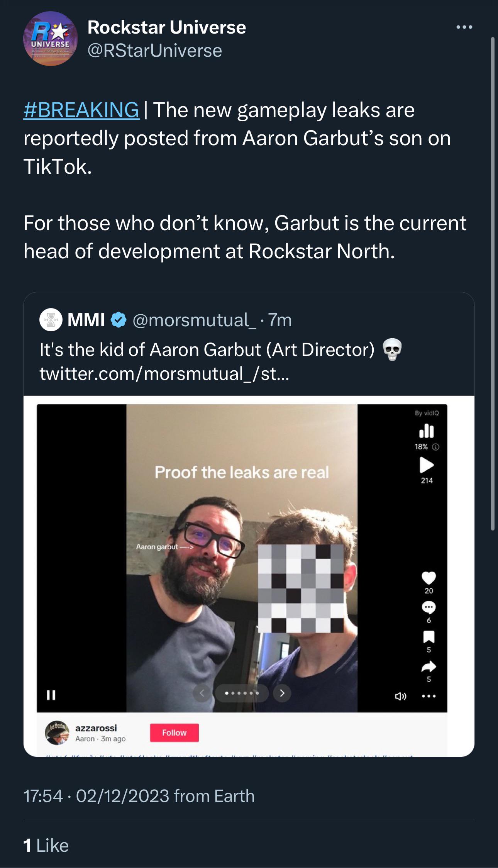The height and width of the screenshot is (868, 498).
Task: Go to previous slide with left chevron
Action: [202, 693]
